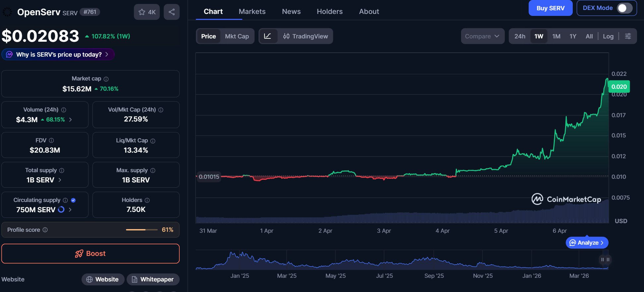Click Holders info icon
The height and width of the screenshot is (292, 644).
[147, 200]
